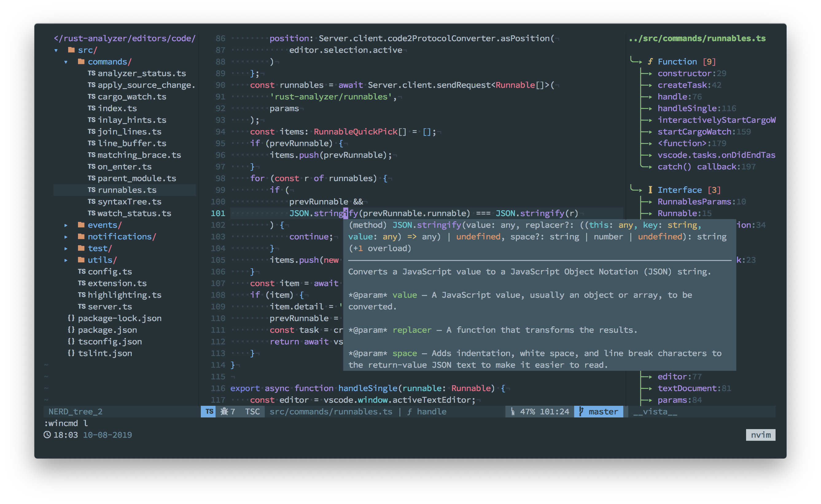Image resolution: width=821 pixels, height=504 pixels.
Task: Collapse the src/ folder arrow
Action: click(56, 50)
